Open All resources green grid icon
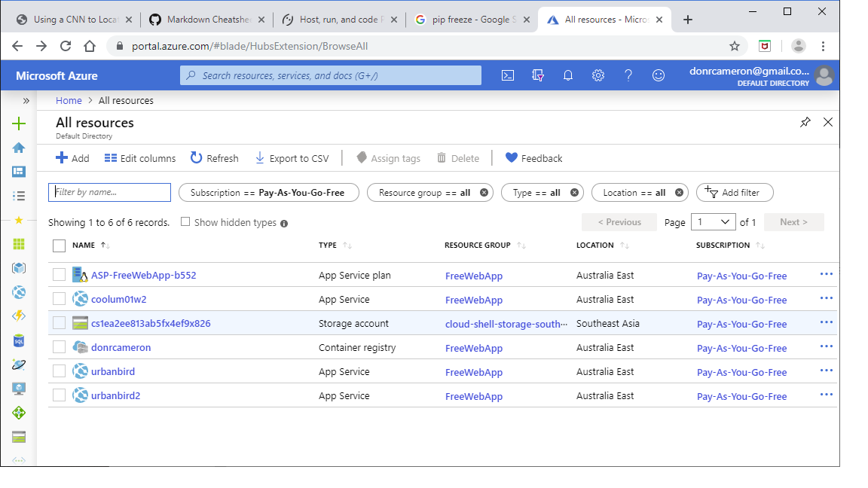Screen dimensions: 868x488 (19, 244)
